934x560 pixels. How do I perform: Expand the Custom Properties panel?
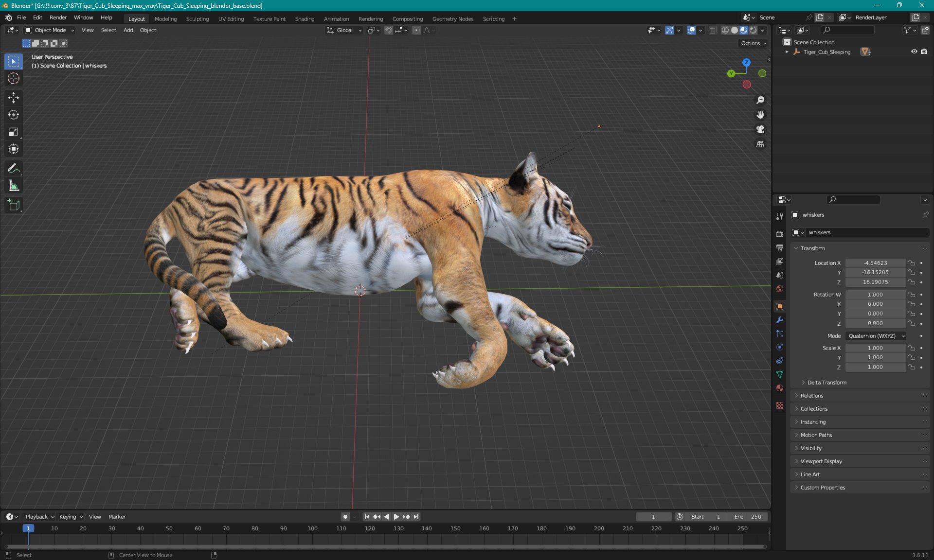tap(822, 488)
